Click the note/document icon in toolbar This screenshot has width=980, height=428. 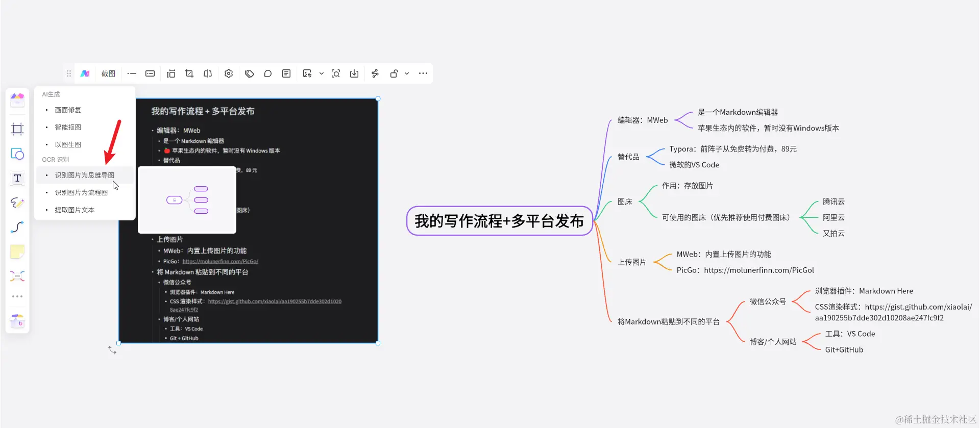pyautogui.click(x=286, y=73)
